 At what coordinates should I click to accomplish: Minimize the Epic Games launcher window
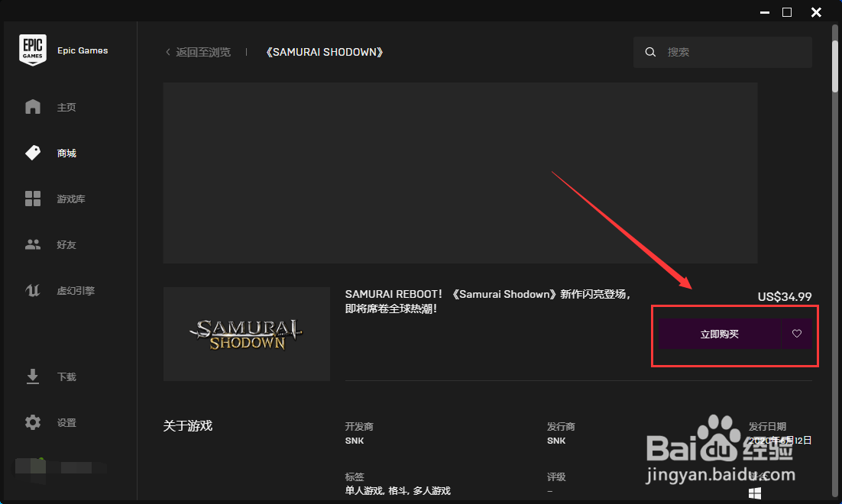point(765,12)
